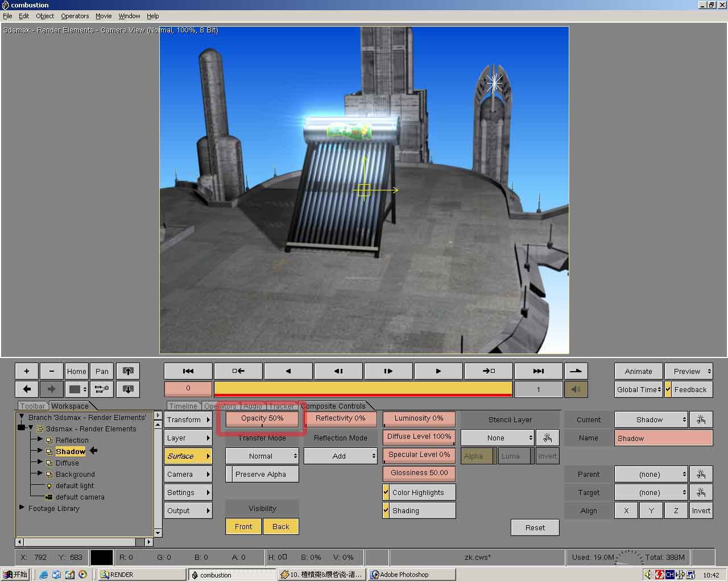Disable the Shading checkbox

click(386, 510)
